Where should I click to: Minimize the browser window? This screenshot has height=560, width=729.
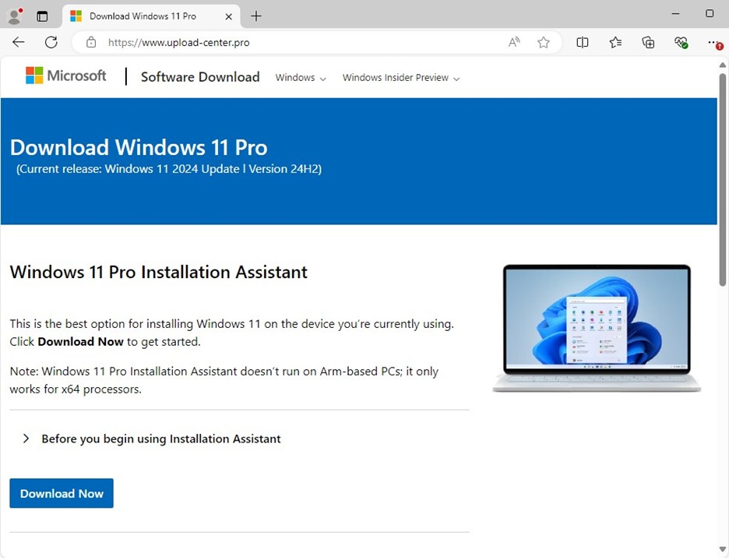pyautogui.click(x=675, y=14)
